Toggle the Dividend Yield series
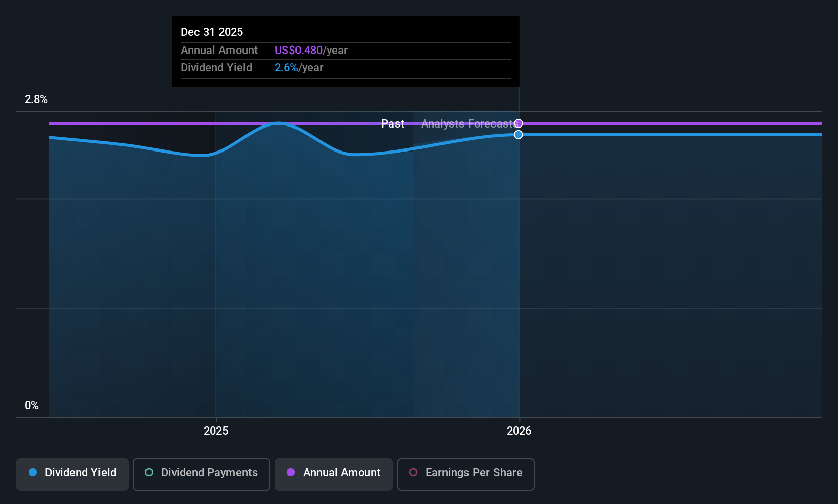The width and height of the screenshot is (838, 504). tap(72, 474)
